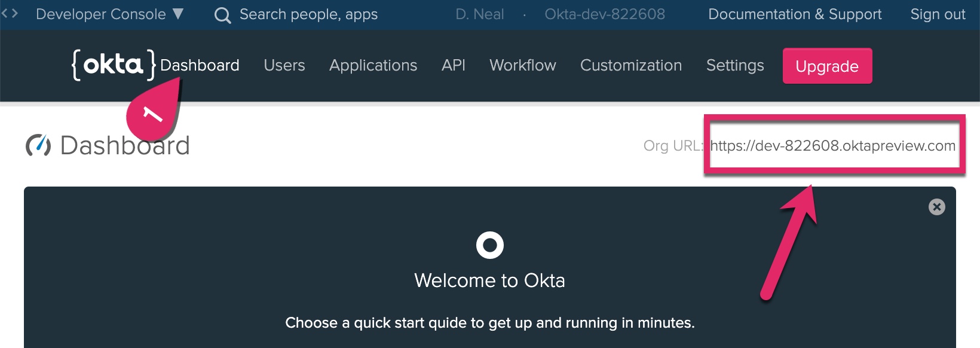Click the Okta-dev-822608 org name
This screenshot has width=980, height=348.
[x=604, y=14]
